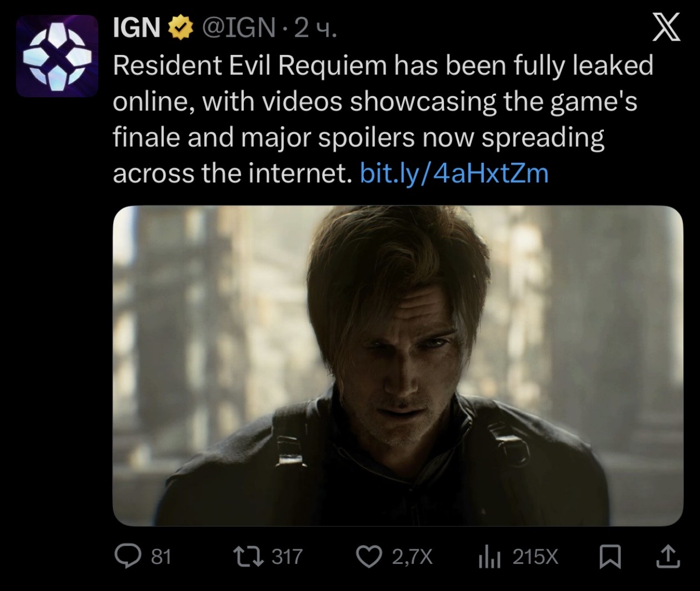
Task: Click the 81 replies count
Action: click(161, 557)
